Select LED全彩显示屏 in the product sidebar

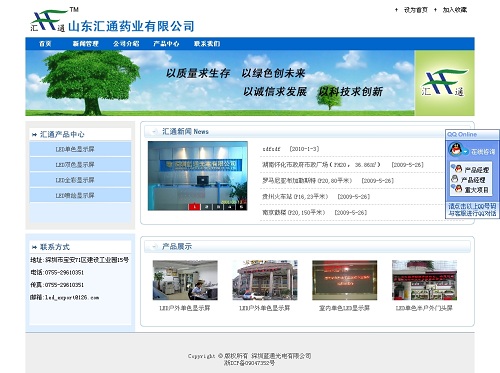80,180
